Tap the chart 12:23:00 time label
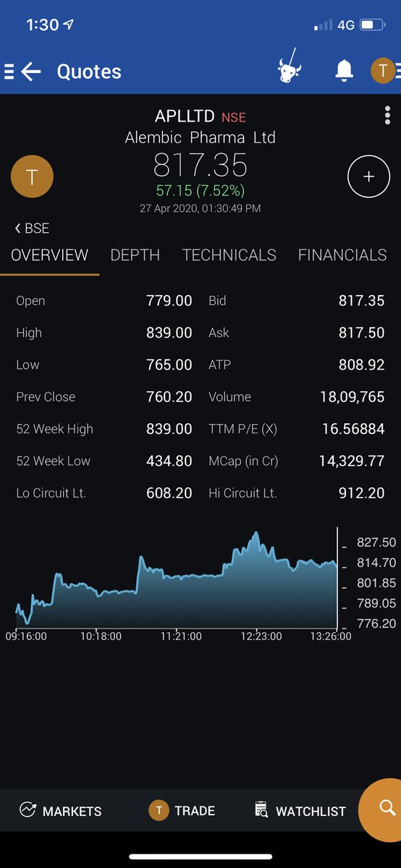Viewport: 401px width, 868px height. 261,637
